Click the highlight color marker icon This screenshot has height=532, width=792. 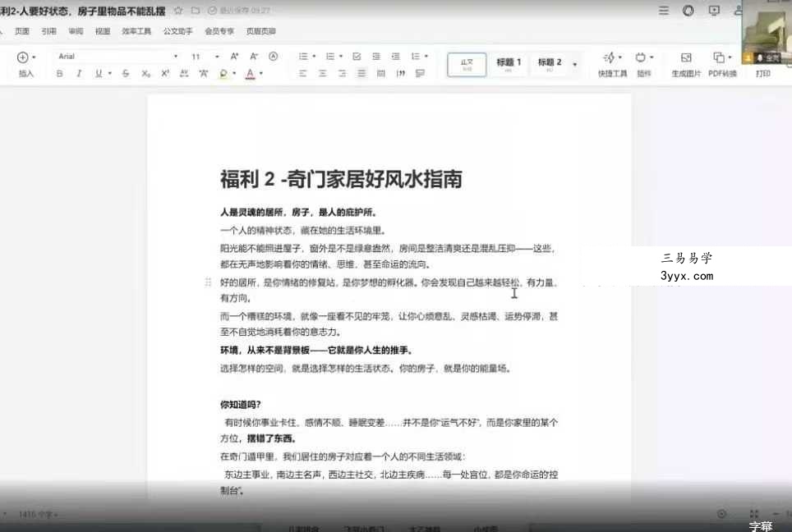[x=223, y=74]
